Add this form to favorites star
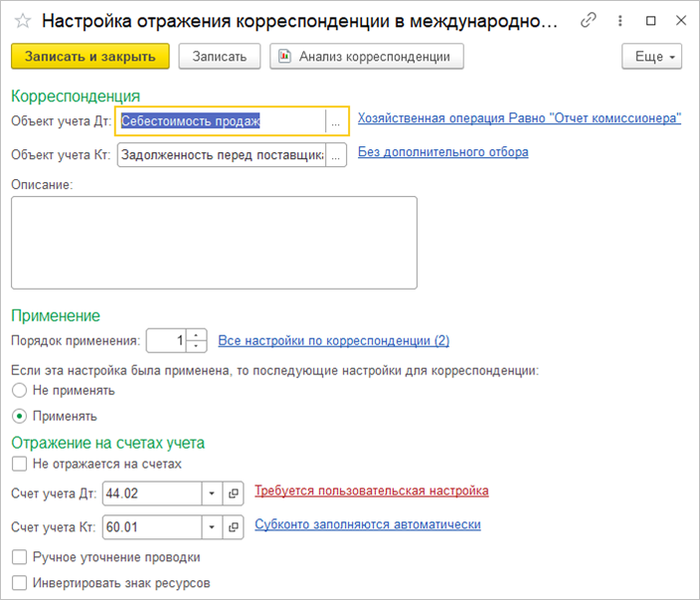The height and width of the screenshot is (600, 700). click(22, 20)
